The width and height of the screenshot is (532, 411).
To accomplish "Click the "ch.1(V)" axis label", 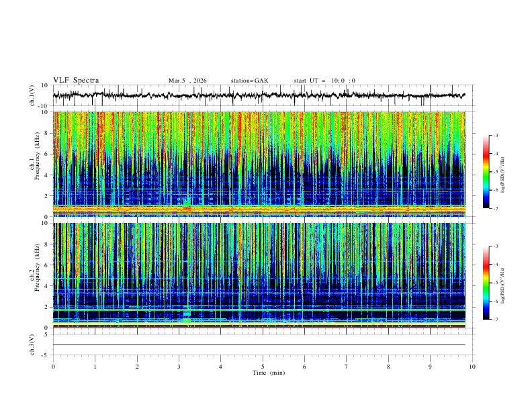I will pos(32,95).
